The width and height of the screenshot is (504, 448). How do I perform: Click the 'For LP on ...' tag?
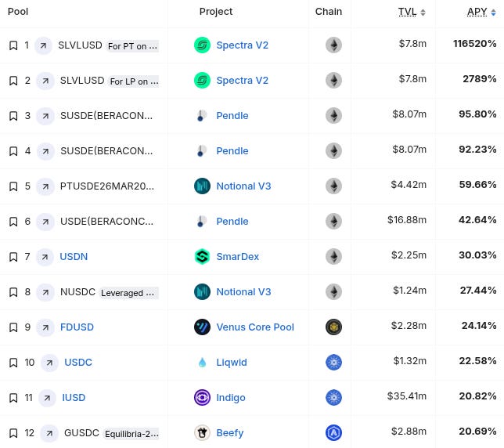pos(134,81)
